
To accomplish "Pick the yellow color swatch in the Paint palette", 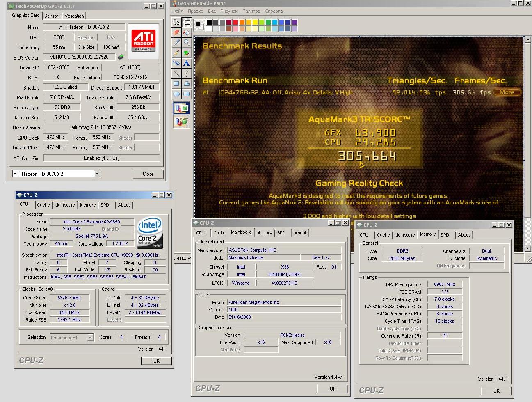I will pos(255,22).
